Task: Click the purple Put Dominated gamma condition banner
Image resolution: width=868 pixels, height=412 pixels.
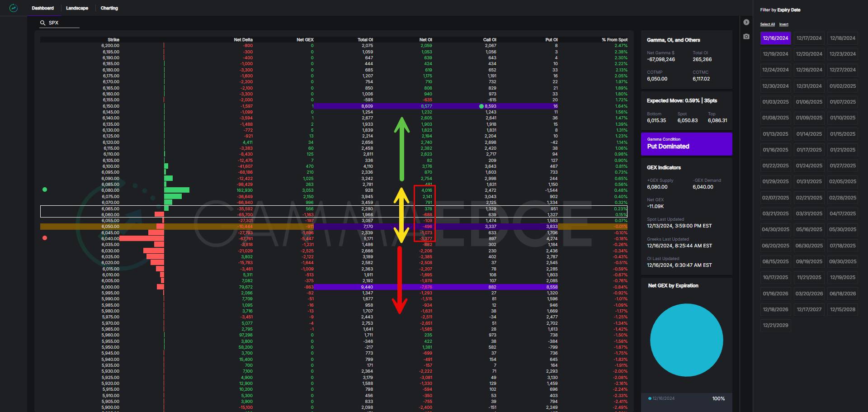Action: [686, 144]
